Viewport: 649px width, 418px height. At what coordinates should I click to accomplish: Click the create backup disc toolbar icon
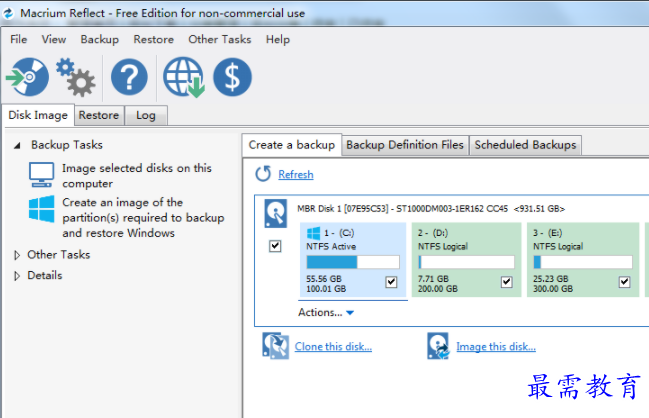(27, 77)
